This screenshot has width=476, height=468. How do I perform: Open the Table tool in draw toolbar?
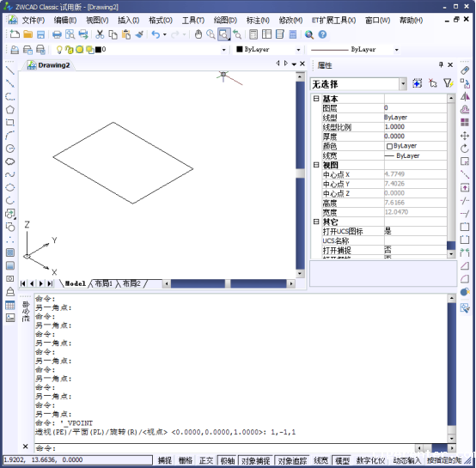(10, 305)
